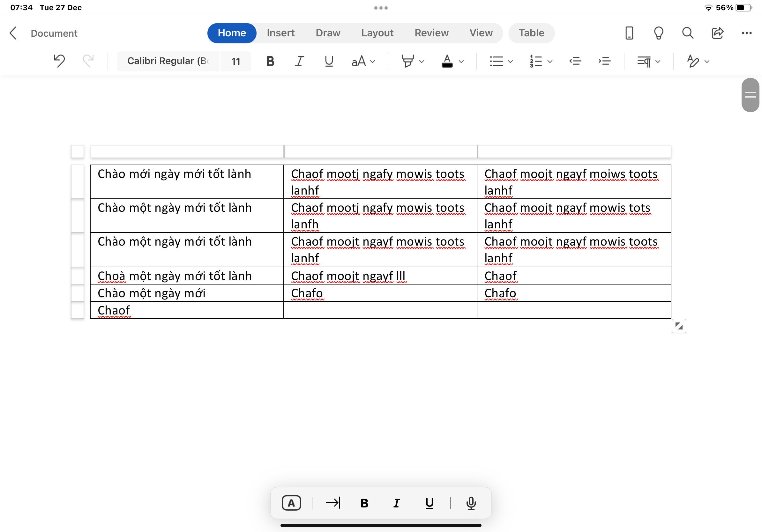Toggle Underline in the floating toolbar
This screenshot has width=762, height=532.
[429, 503]
